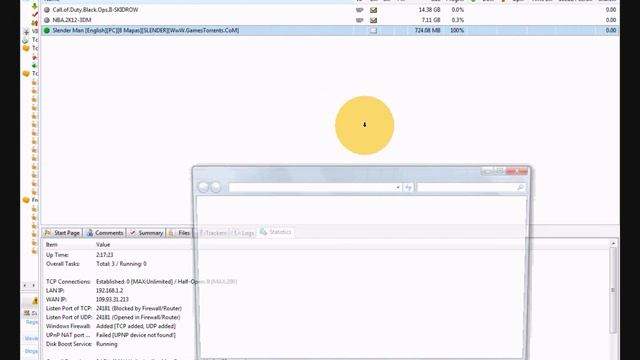Switch to the Statistics tab

276,232
